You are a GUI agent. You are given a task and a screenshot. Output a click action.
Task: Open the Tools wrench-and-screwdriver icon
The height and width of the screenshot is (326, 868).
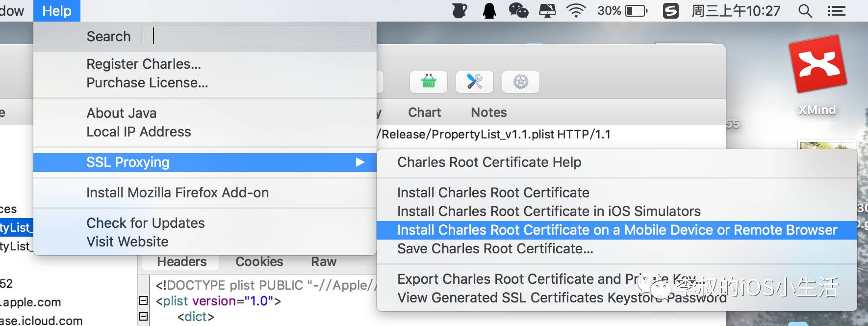click(x=474, y=81)
